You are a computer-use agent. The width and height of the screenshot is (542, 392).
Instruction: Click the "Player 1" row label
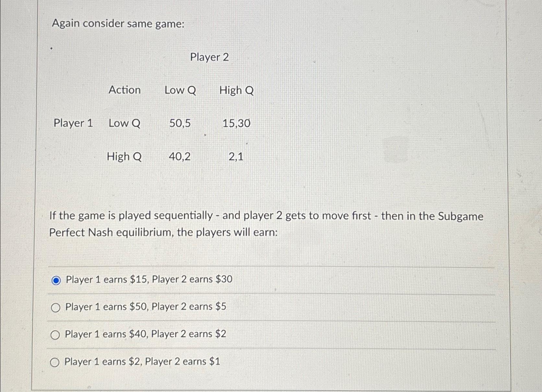pos(73,124)
